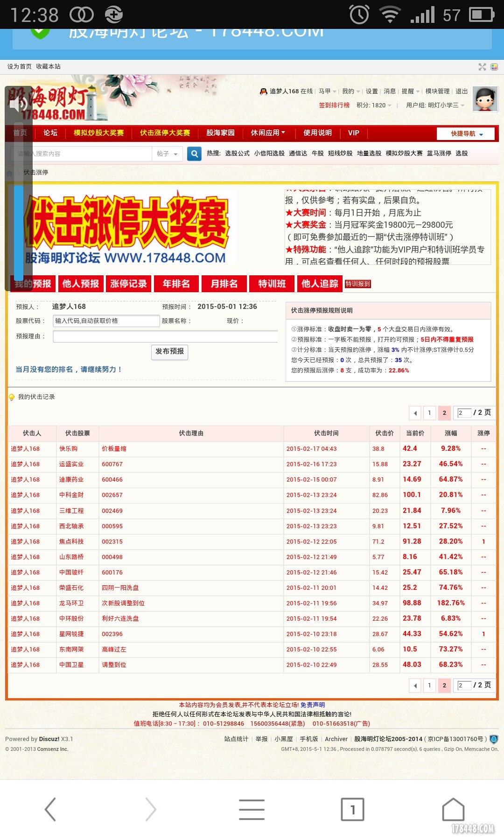Open the VIP menu item

coord(354,133)
